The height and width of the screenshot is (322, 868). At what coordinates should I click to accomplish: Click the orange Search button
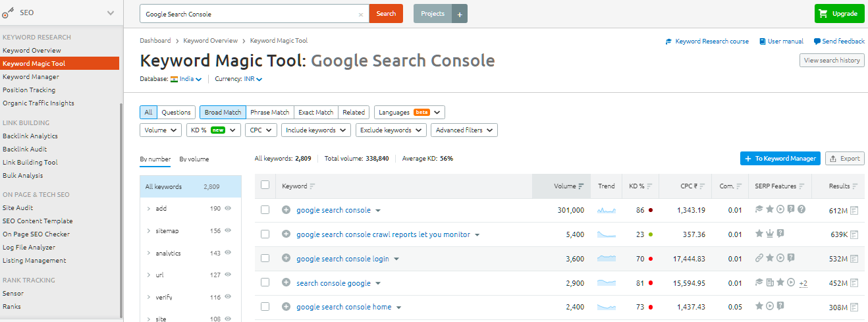pyautogui.click(x=386, y=14)
